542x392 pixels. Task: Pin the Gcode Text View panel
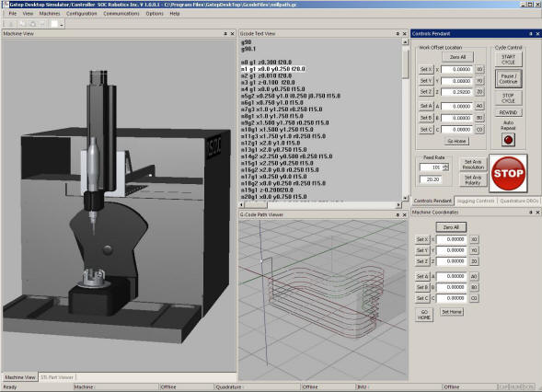coord(398,33)
